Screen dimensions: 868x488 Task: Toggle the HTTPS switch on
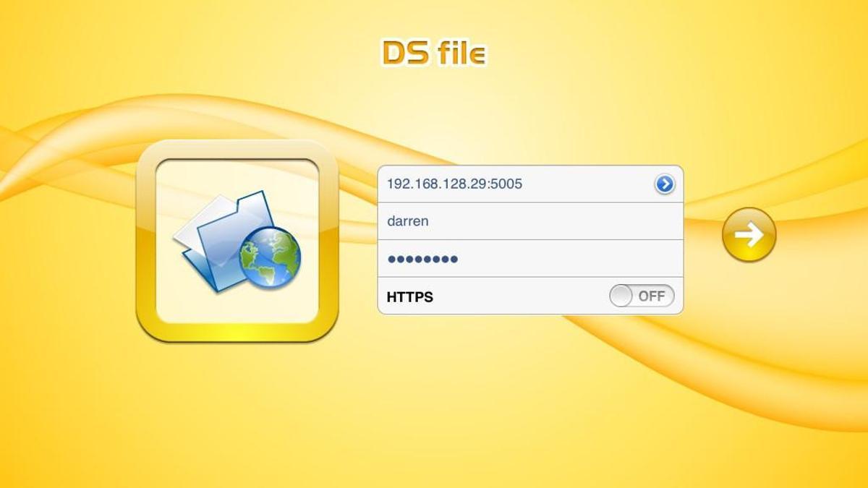pos(642,296)
